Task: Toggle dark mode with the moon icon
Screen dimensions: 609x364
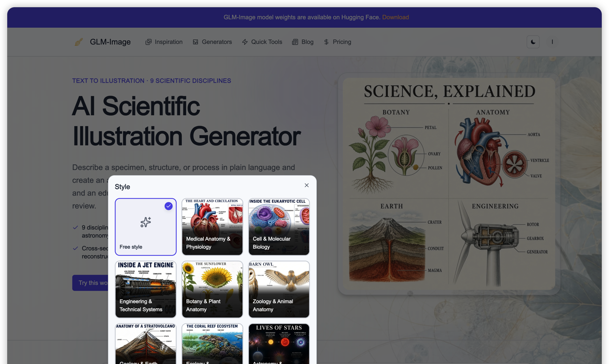Action: click(x=533, y=42)
